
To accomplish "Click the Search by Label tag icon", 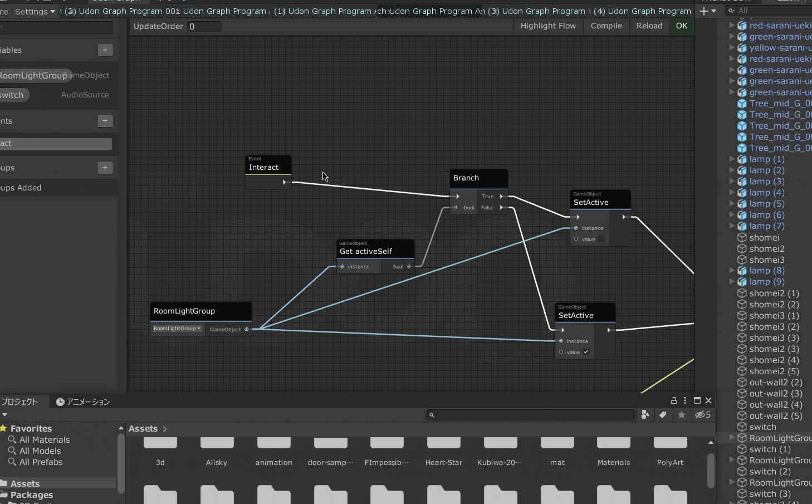I will 663,415.
